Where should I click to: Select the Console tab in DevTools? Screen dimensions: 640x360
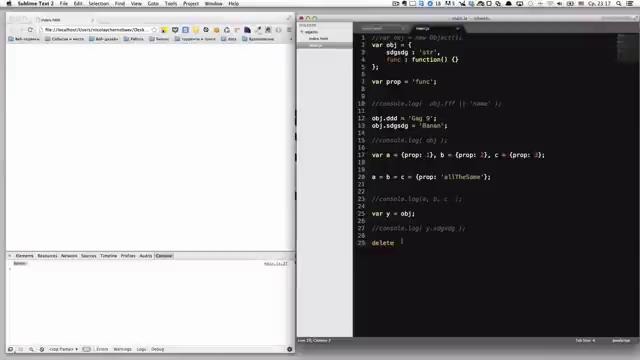pos(164,256)
